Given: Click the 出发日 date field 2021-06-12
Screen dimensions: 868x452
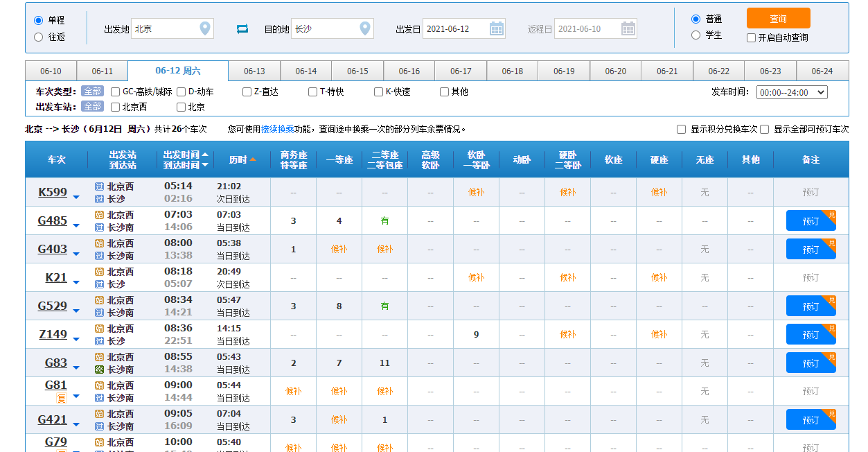Looking at the screenshot, I should pos(464,28).
